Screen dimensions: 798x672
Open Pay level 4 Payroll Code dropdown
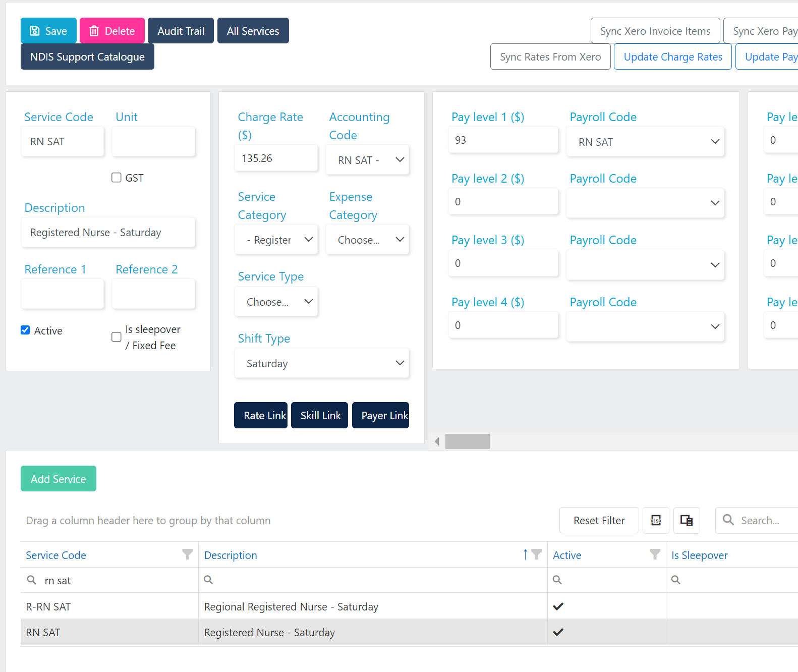pyautogui.click(x=645, y=327)
